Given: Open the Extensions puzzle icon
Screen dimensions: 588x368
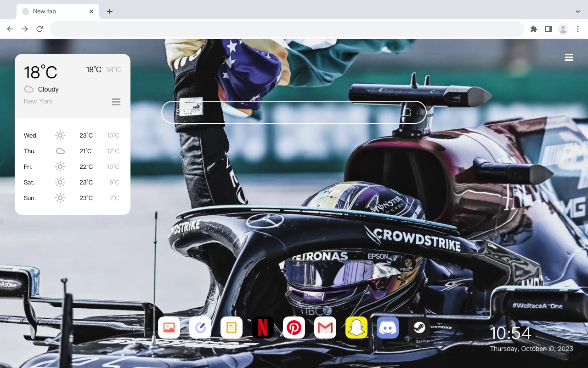Looking at the screenshot, I should [x=533, y=29].
